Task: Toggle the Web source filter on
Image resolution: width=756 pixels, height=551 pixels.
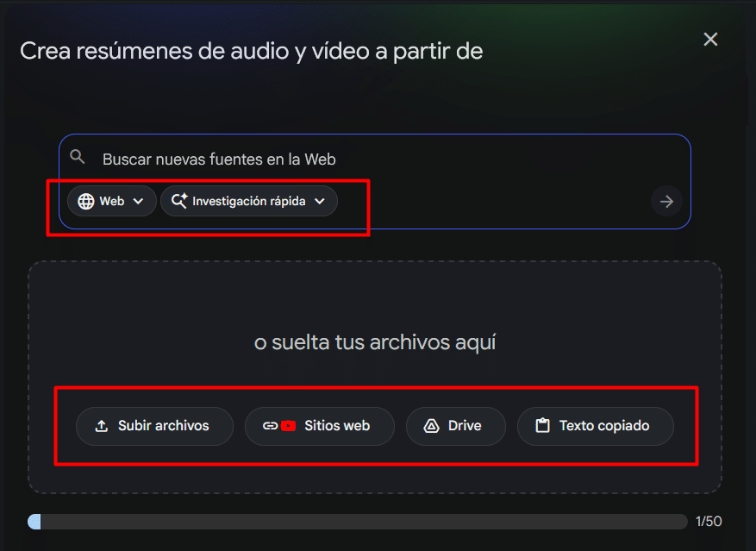Action: click(111, 200)
